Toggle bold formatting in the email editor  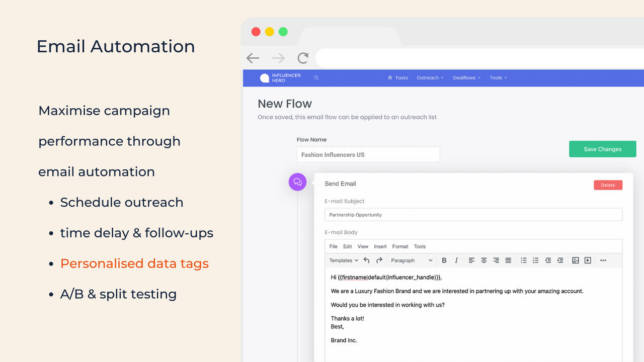point(444,260)
